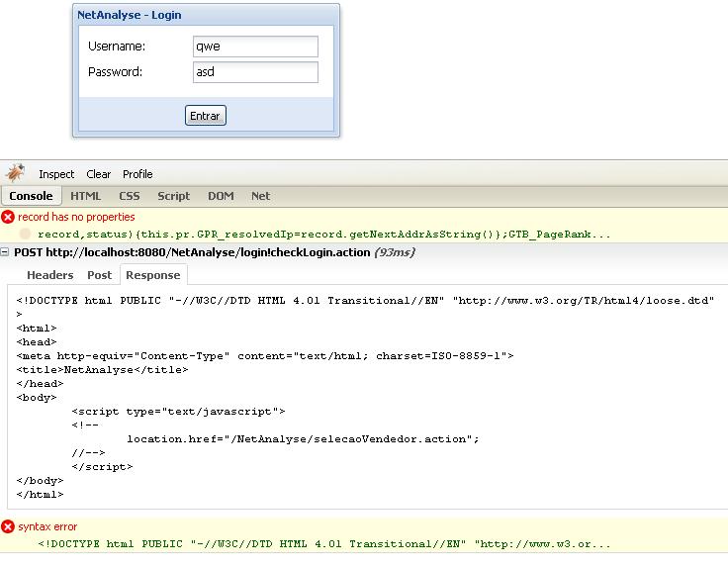
Task: Click the 'NetAnalyse - Login' panel title
Action: click(129, 15)
